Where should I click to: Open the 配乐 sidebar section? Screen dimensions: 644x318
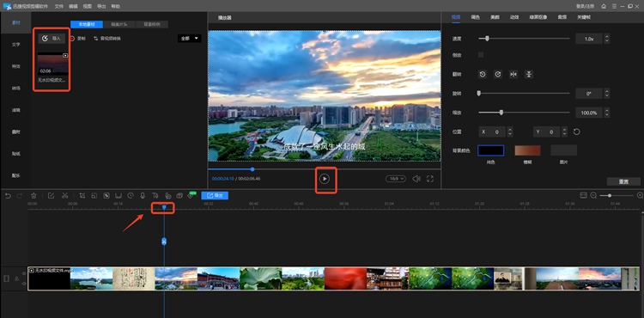15,175
